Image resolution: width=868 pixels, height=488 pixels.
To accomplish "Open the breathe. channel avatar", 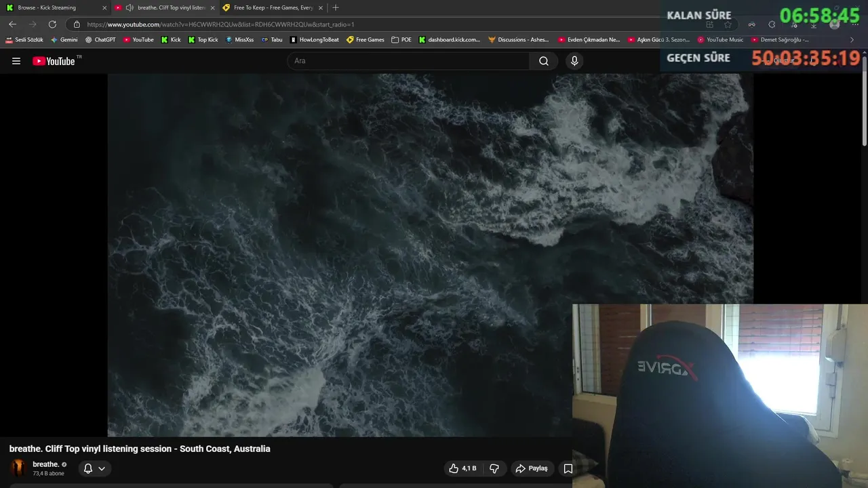I will [x=18, y=468].
